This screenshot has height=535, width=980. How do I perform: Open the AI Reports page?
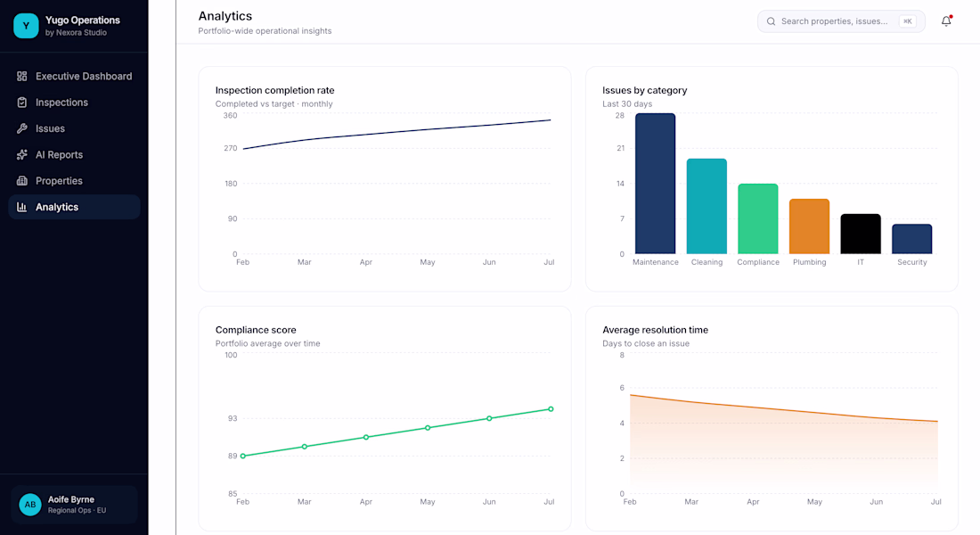coord(74,154)
